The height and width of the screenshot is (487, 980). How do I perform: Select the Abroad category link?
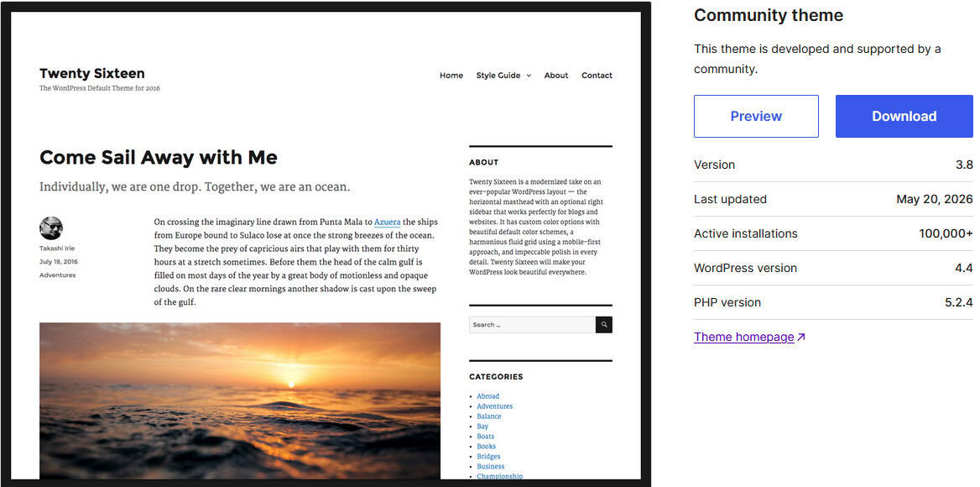(x=488, y=396)
